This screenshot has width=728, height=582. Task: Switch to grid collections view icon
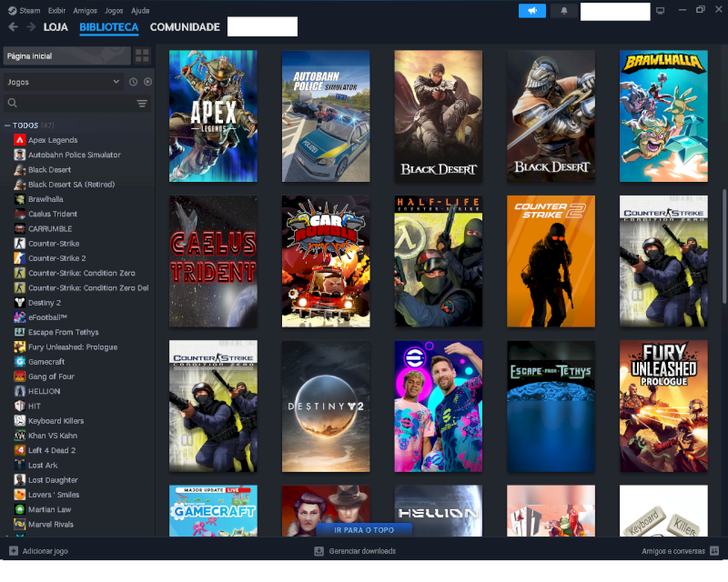(142, 56)
